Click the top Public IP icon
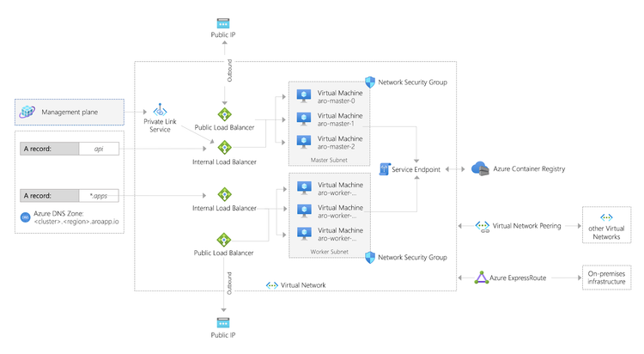This screenshot has height=354, width=644. 223,23
